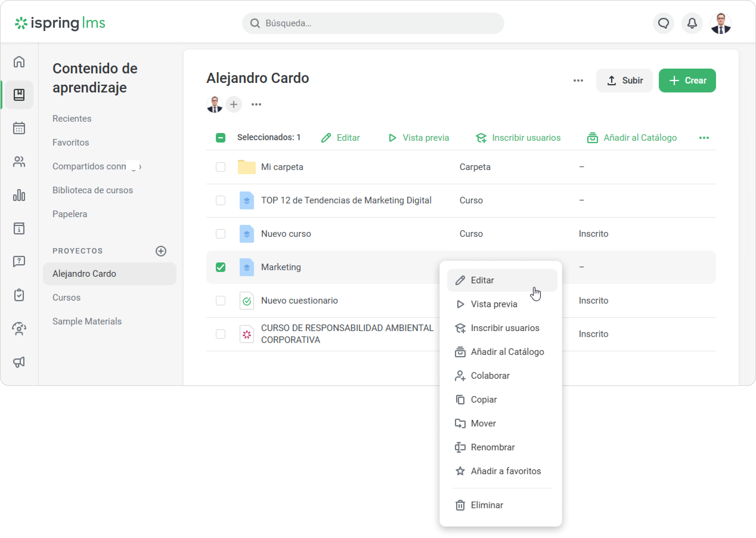This screenshot has height=538, width=756.
Task: Open the calendar icon in sidebar
Action: click(19, 128)
